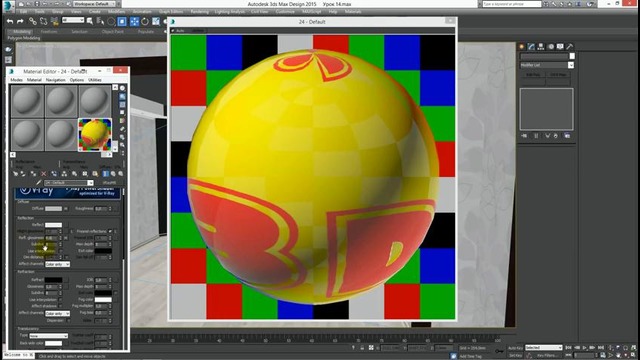Click the Play Animation button

coord(585,348)
